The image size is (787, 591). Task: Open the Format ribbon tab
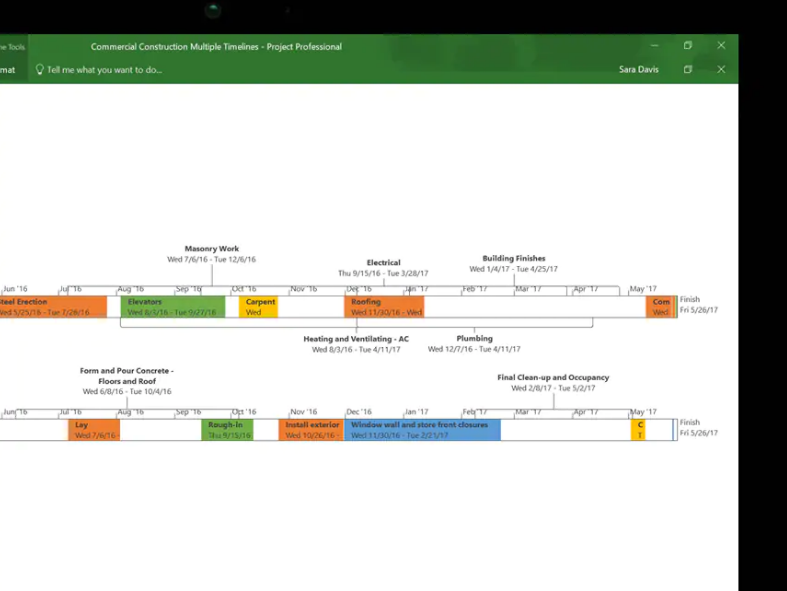click(x=7, y=70)
